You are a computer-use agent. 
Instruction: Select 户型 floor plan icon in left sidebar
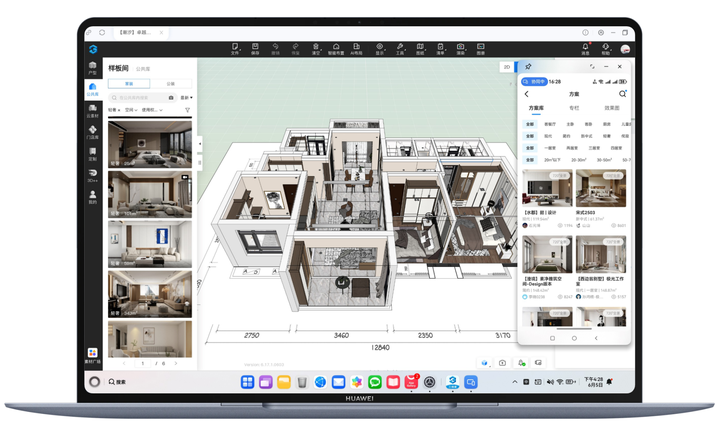(x=92, y=68)
